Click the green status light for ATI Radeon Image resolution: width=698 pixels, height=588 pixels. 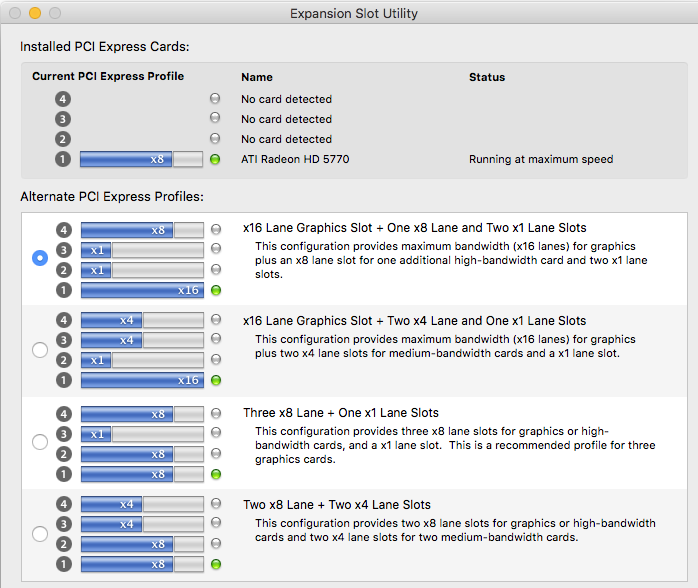coord(215,159)
